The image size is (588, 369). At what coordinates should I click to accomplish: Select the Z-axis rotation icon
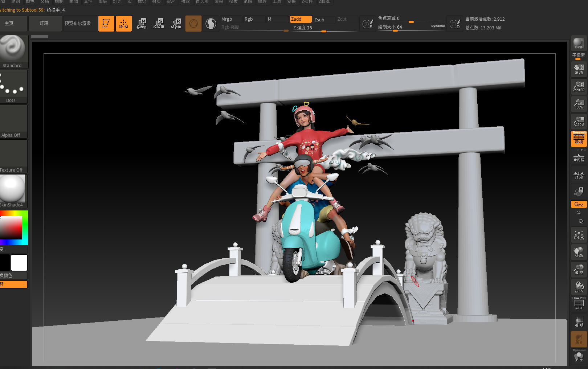(x=580, y=221)
